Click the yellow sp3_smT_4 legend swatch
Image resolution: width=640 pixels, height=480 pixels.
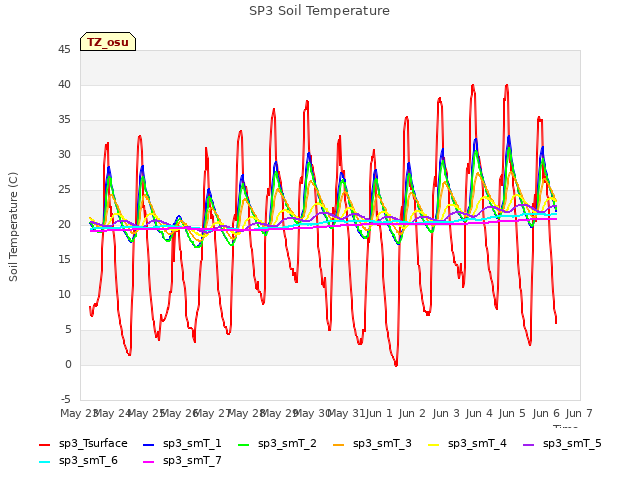click(x=434, y=444)
